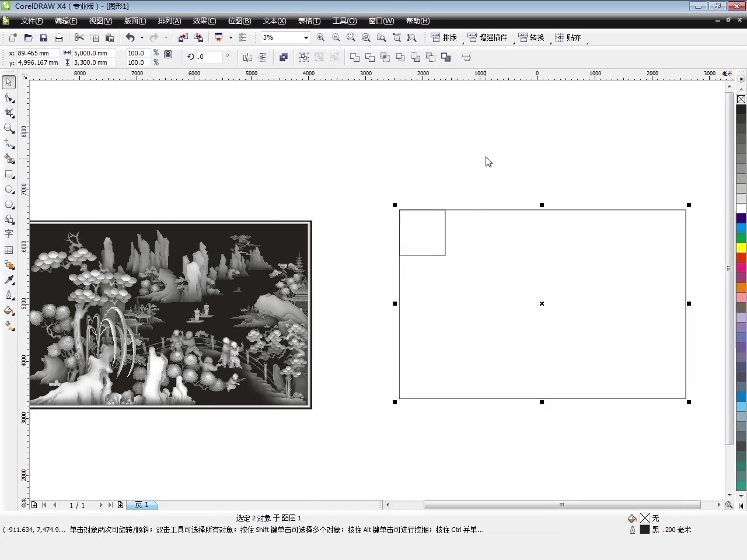Select the Interactive Blend tool

tap(9, 265)
